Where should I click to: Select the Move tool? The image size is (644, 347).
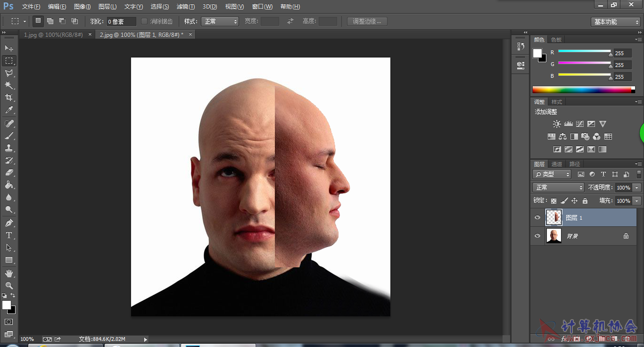tap(9, 49)
